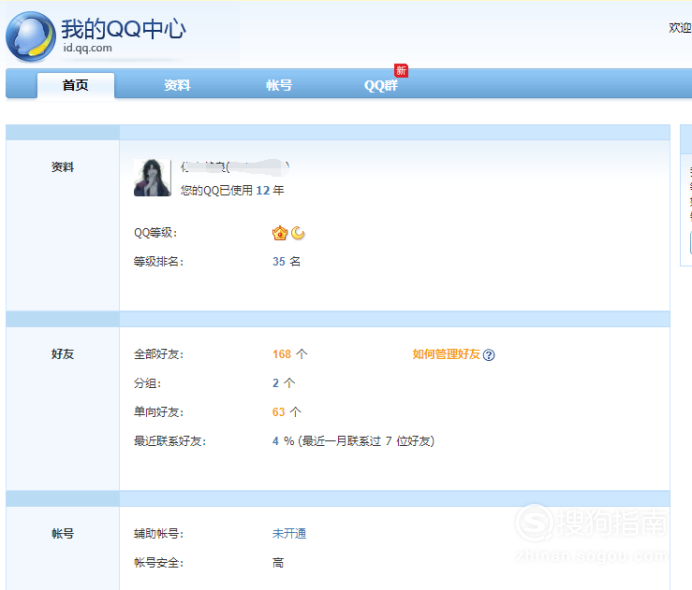This screenshot has width=692, height=590.
Task: Click the 未开通 auxiliary account link
Action: (x=289, y=534)
